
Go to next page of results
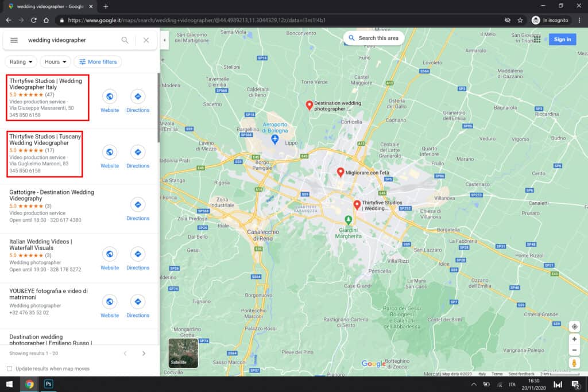[x=144, y=353]
